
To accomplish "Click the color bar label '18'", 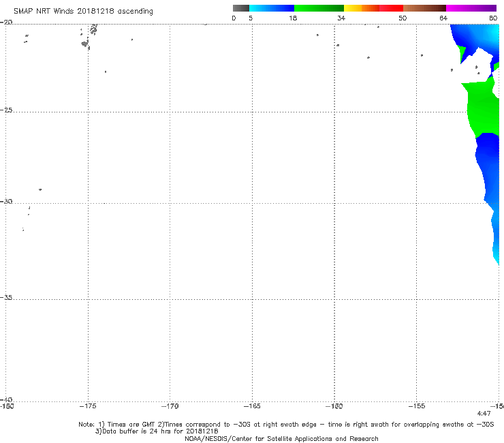I will 293,18.
